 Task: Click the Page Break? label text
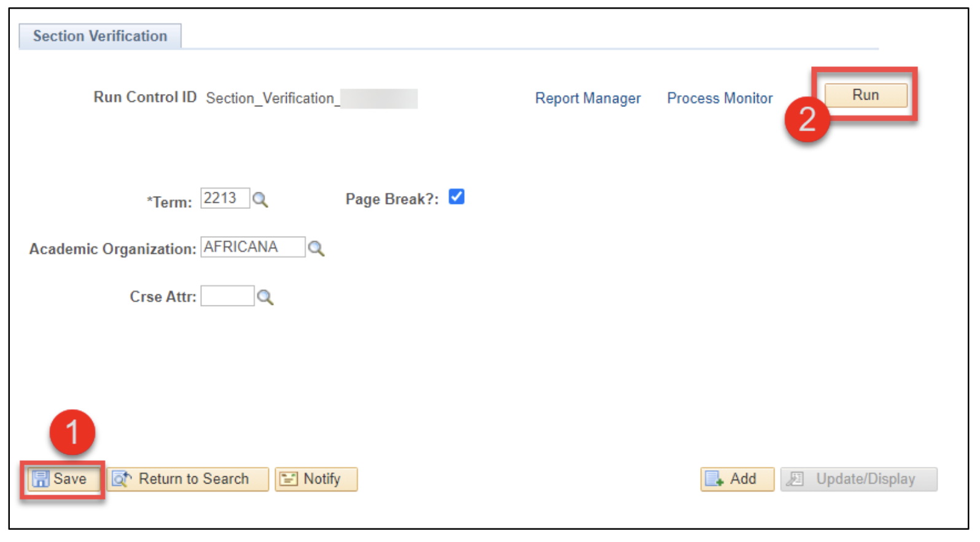click(392, 199)
